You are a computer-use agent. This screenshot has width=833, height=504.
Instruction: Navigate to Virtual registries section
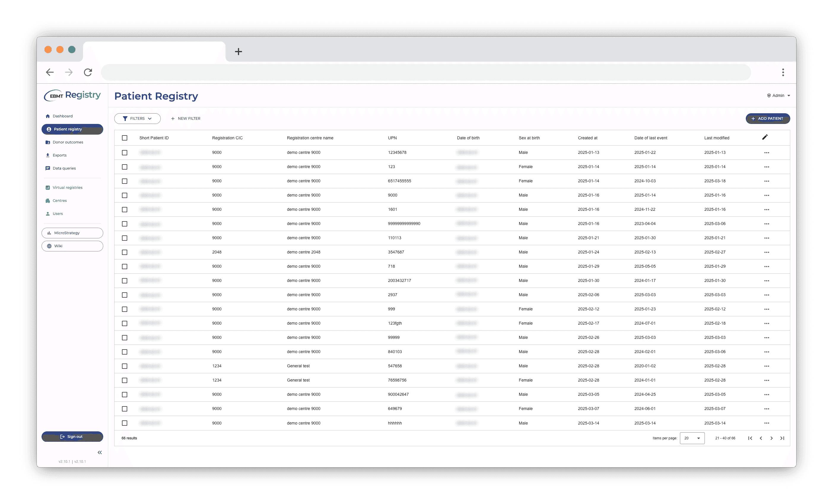coord(67,187)
